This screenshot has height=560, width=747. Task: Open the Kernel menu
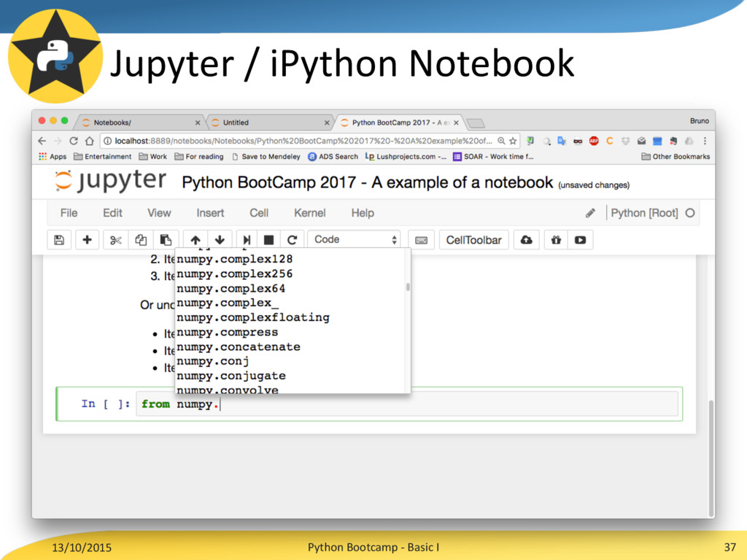click(309, 213)
